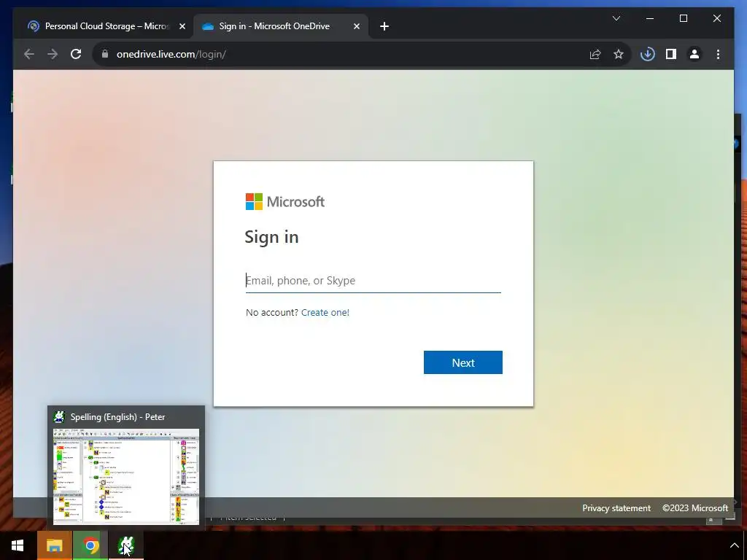Click the Next button

[463, 362]
